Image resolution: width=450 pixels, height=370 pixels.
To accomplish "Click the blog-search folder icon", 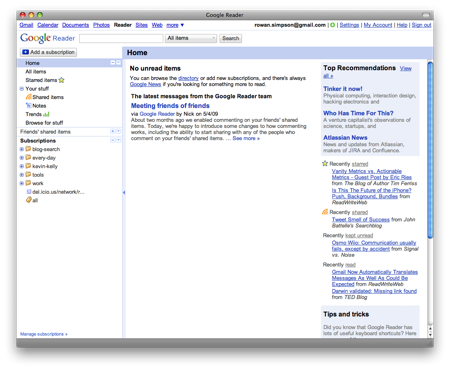I will [28, 149].
